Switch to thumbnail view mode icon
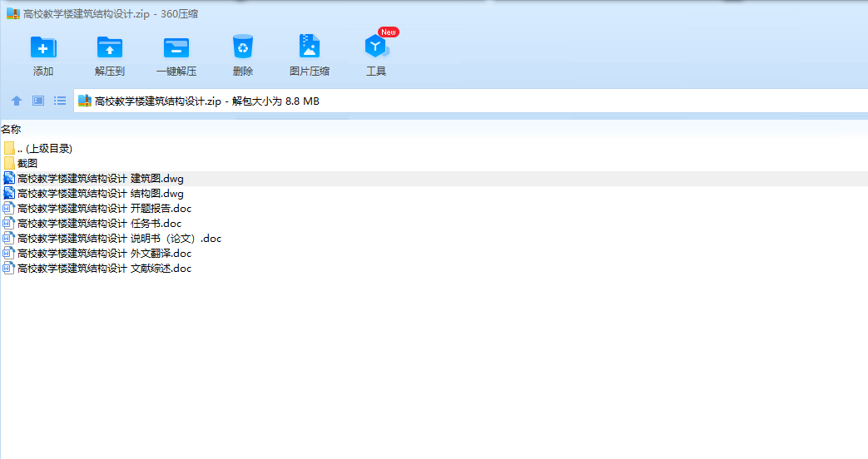 (38, 101)
